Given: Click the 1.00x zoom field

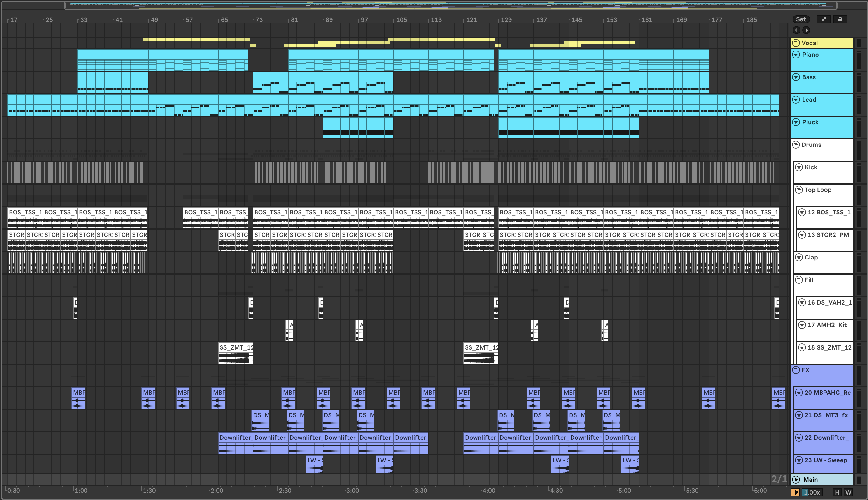Looking at the screenshot, I should [x=812, y=492].
